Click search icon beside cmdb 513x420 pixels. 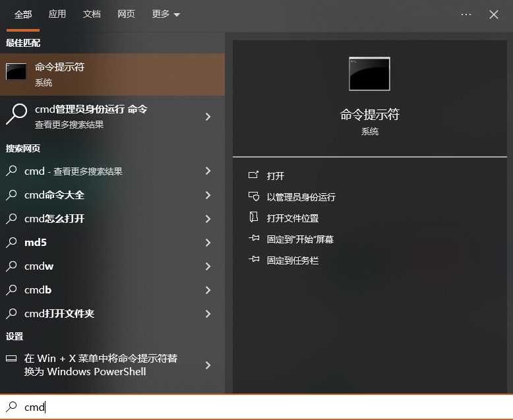[x=11, y=290]
